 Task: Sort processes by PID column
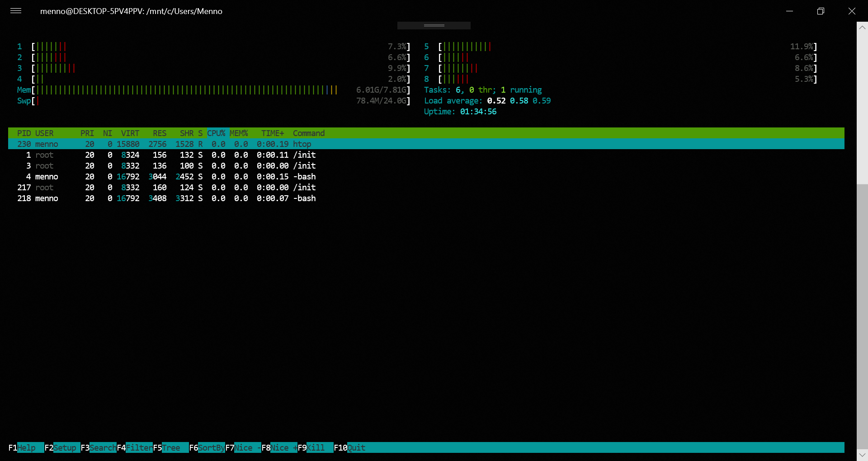[24, 133]
